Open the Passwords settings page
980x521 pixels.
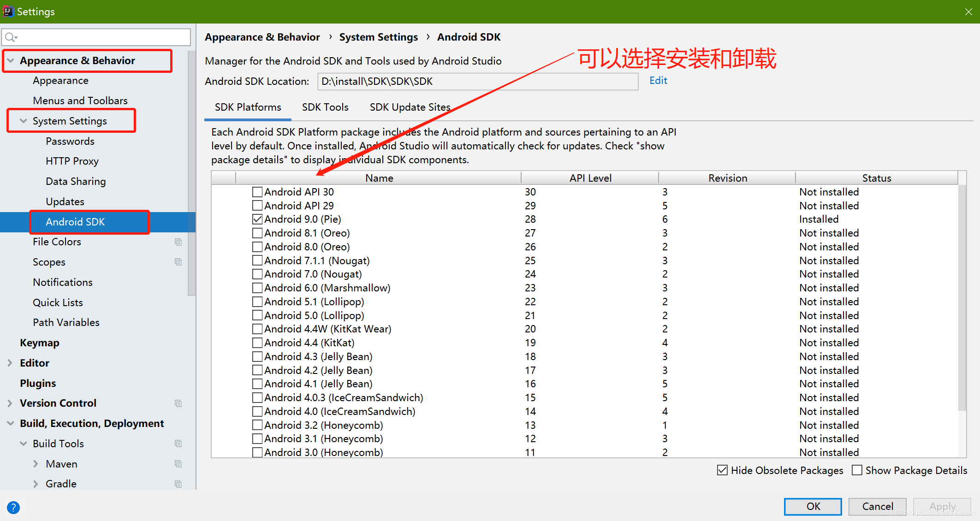70,141
